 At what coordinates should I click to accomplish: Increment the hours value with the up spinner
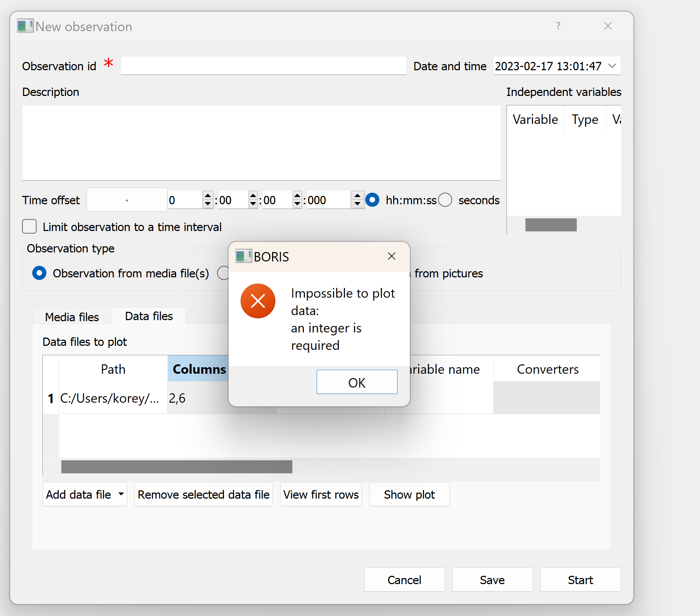207,196
